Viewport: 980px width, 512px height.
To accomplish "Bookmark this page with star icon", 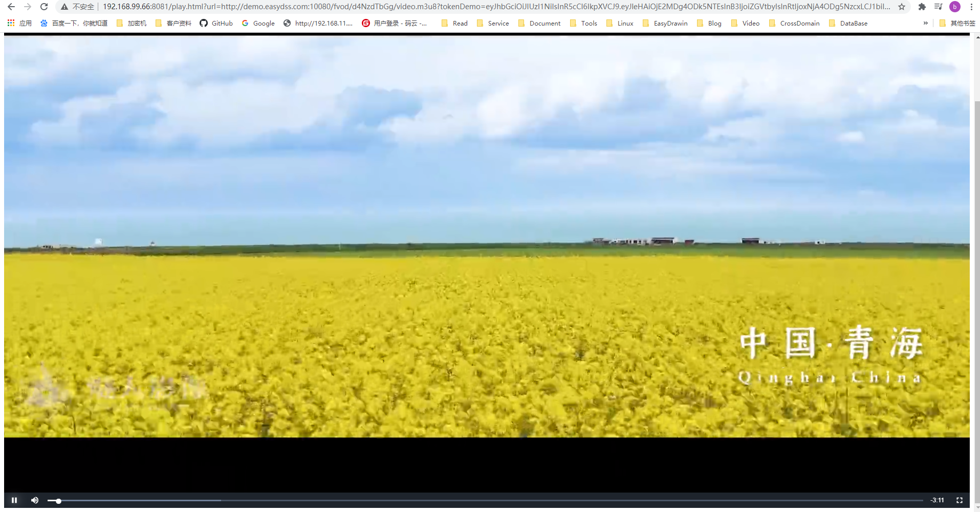I will coord(902,7).
